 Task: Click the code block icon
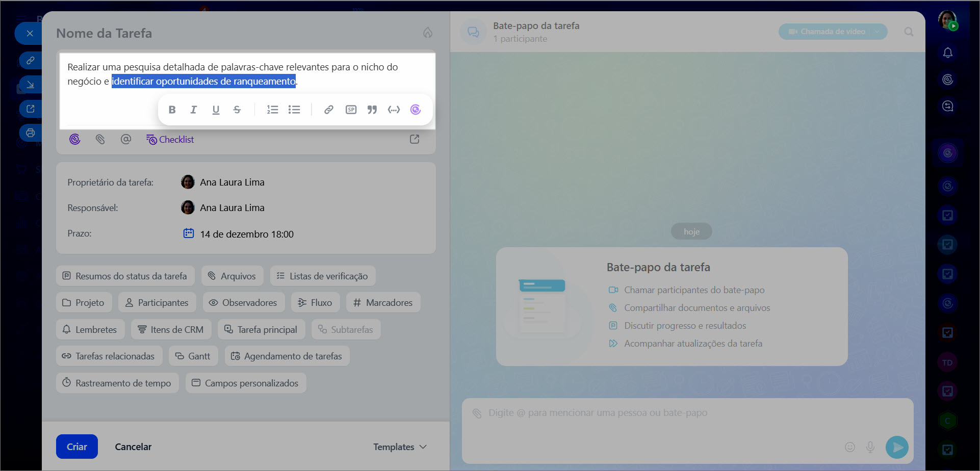pyautogui.click(x=394, y=110)
